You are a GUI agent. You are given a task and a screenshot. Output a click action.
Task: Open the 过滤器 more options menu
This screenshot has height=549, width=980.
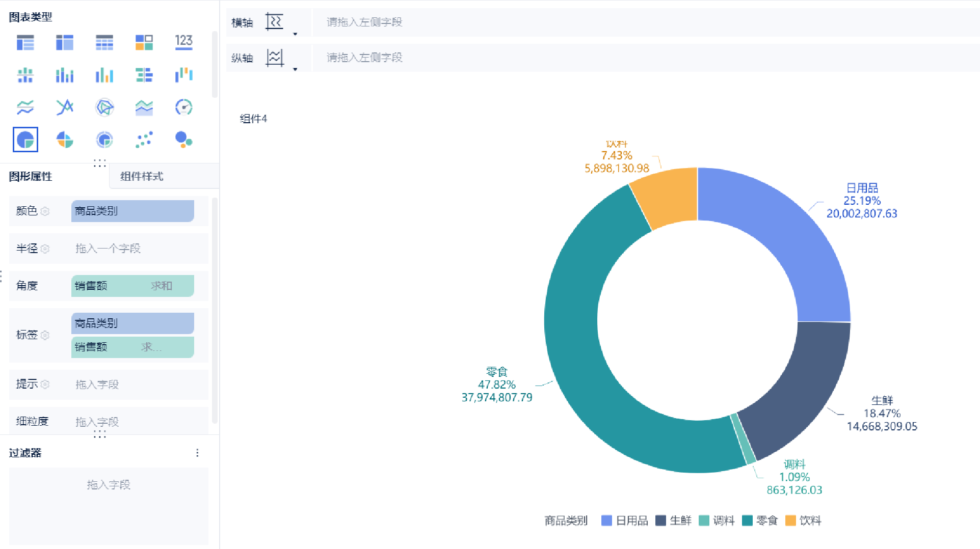click(x=197, y=453)
